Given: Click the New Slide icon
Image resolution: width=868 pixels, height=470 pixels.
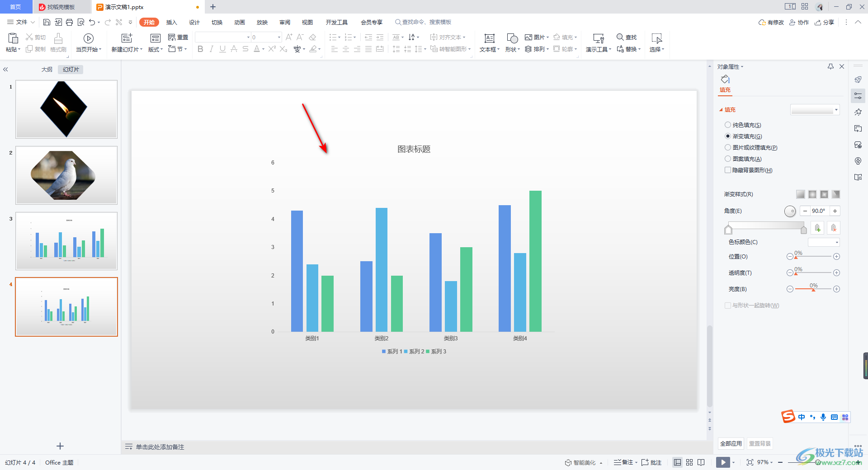Looking at the screenshot, I should point(127,38).
